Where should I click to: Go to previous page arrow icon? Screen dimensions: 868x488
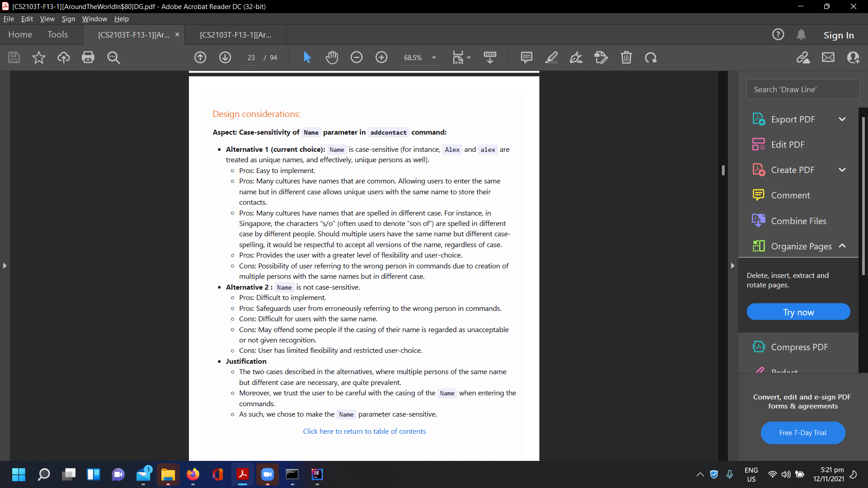tap(200, 57)
